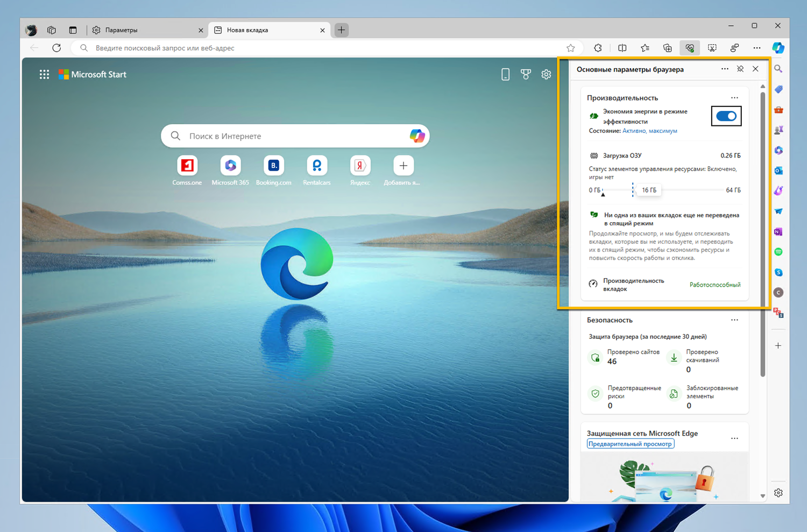Screen dimensions: 807x532
Task: Pin the Browser essentials panel
Action: 740,69
